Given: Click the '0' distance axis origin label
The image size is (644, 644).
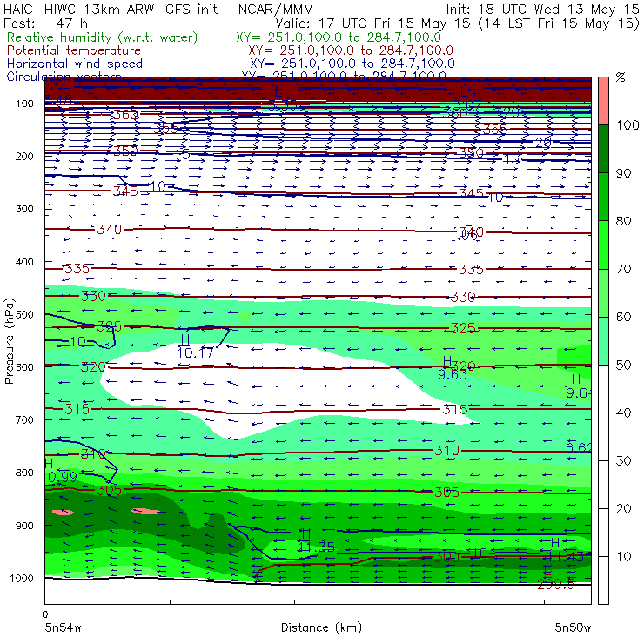Looking at the screenshot, I should point(44,614).
